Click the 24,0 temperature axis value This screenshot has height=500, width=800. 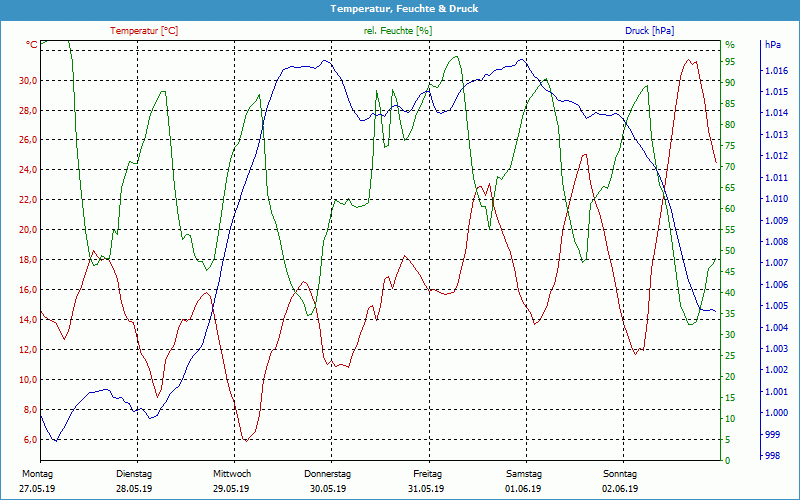tap(28, 169)
